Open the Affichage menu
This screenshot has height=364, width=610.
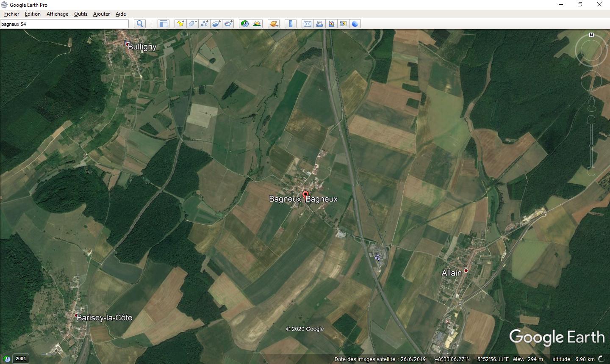(x=57, y=14)
